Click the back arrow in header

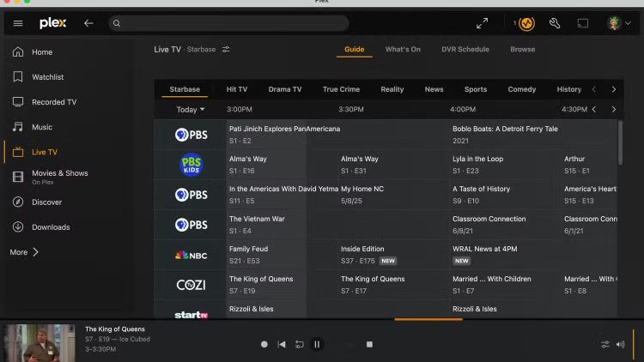88,23
